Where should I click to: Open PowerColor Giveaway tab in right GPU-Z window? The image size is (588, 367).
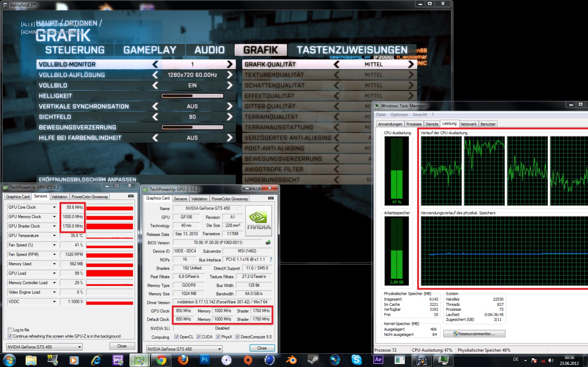230,199
